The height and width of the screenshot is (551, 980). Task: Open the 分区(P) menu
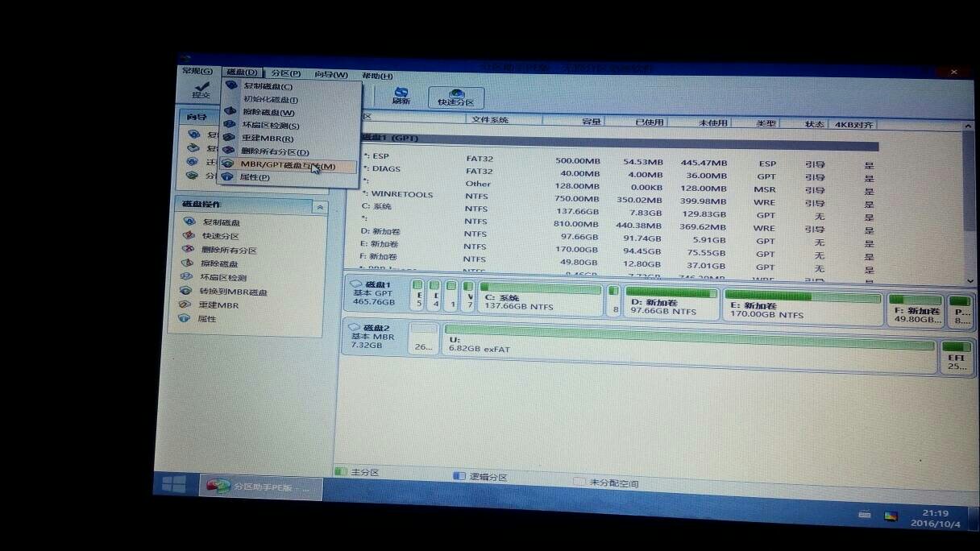point(285,74)
